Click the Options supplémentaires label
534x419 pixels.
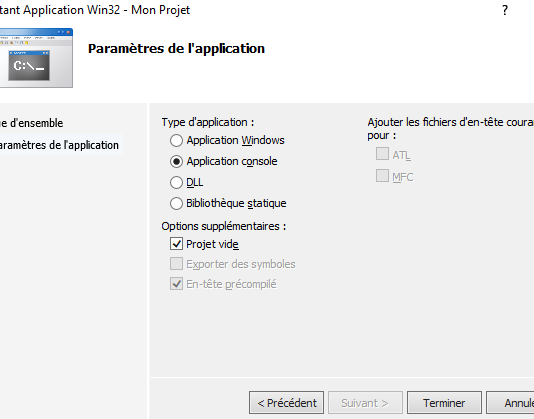[224, 226]
